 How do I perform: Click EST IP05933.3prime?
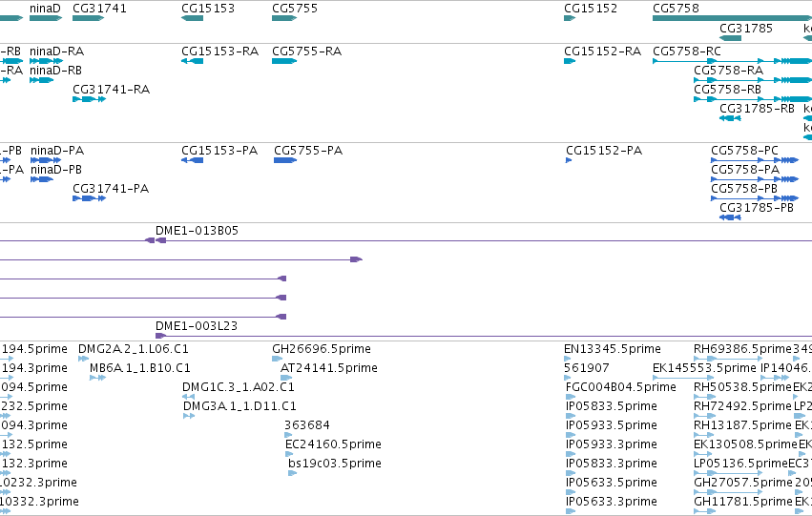(571, 454)
